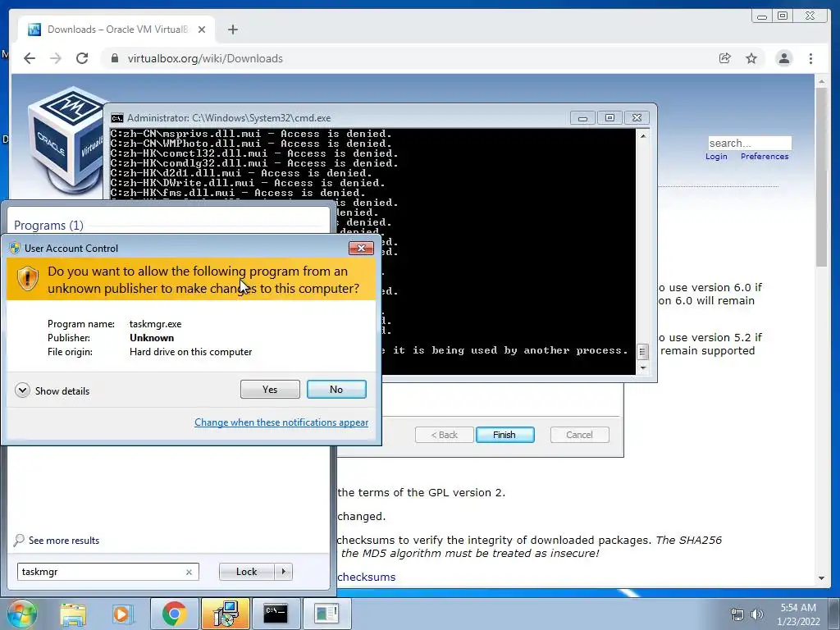Click the taskbar clock showing 5:54 AM
This screenshot has height=630, width=840.
pos(798,614)
